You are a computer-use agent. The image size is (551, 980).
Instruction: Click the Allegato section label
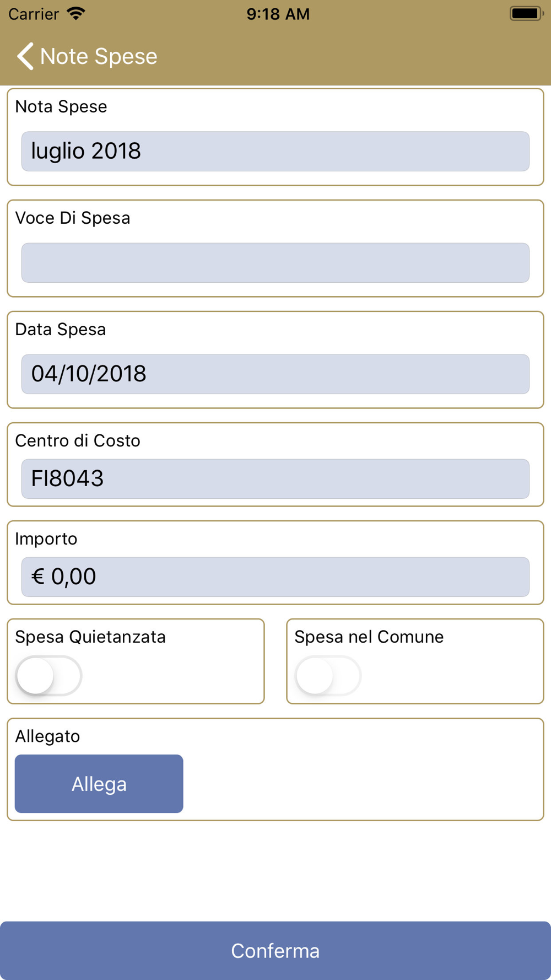(47, 736)
